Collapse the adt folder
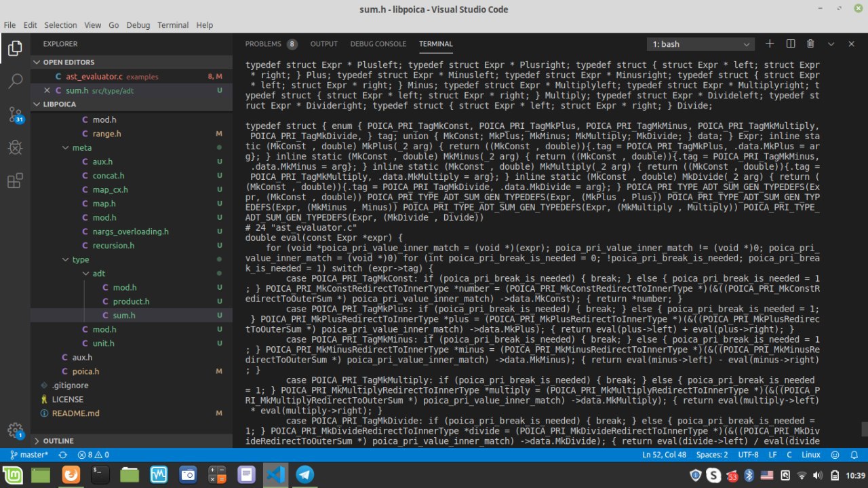The height and width of the screenshot is (488, 868). [131, 274]
